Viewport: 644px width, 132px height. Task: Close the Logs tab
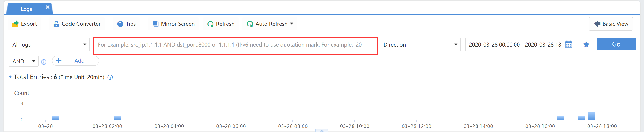tap(47, 7)
